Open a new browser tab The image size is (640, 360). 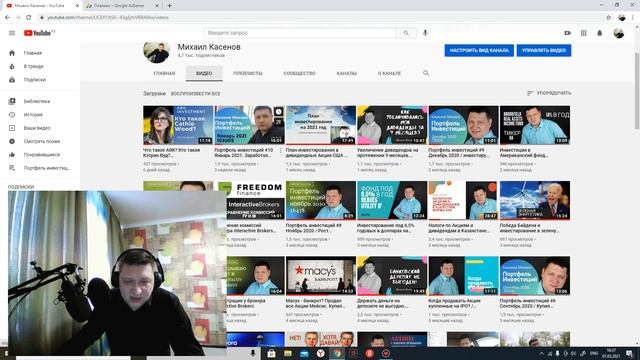[169, 6]
